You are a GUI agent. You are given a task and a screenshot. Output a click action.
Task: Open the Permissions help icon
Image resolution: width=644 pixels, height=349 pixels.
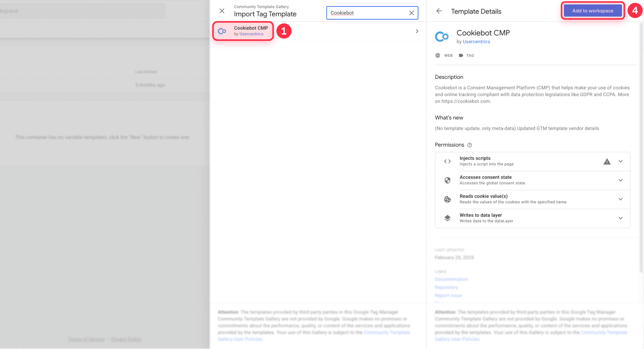coord(470,145)
